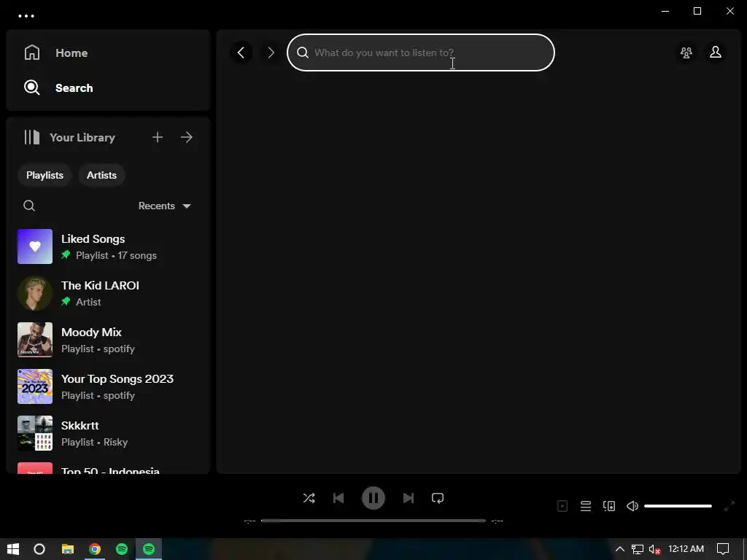The width and height of the screenshot is (747, 560).
Task: Focus the 'What do you want to listen to?' field
Action: point(421,52)
